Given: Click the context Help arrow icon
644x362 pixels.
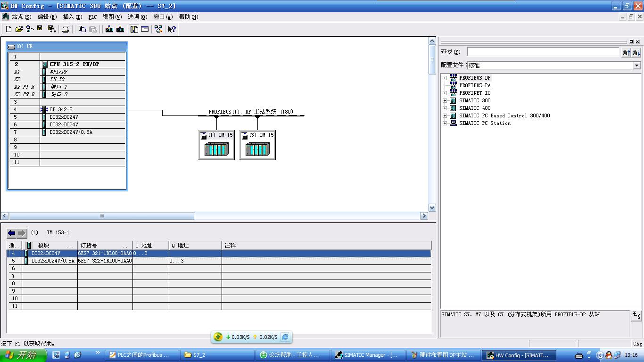Looking at the screenshot, I should (x=172, y=29).
